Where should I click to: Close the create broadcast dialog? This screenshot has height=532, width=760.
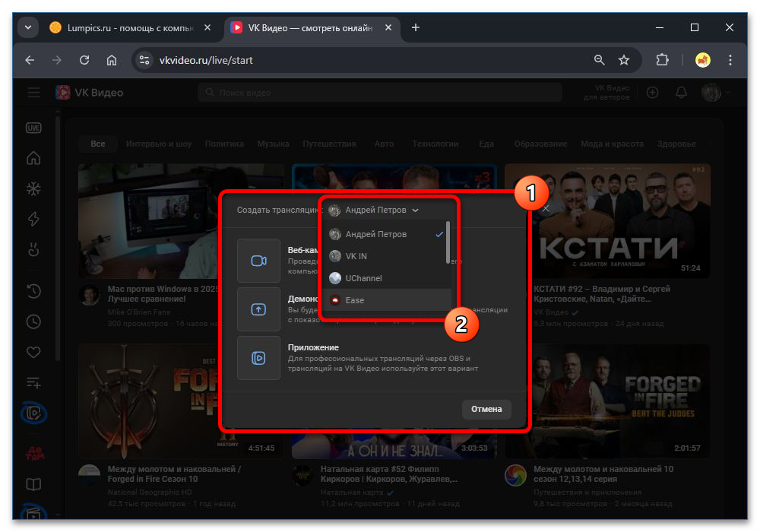click(x=546, y=208)
